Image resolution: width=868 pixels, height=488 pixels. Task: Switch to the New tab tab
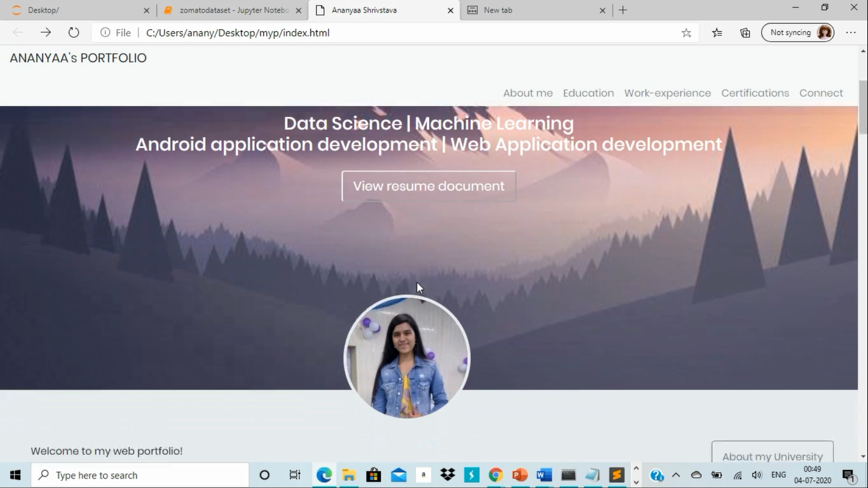pos(537,10)
